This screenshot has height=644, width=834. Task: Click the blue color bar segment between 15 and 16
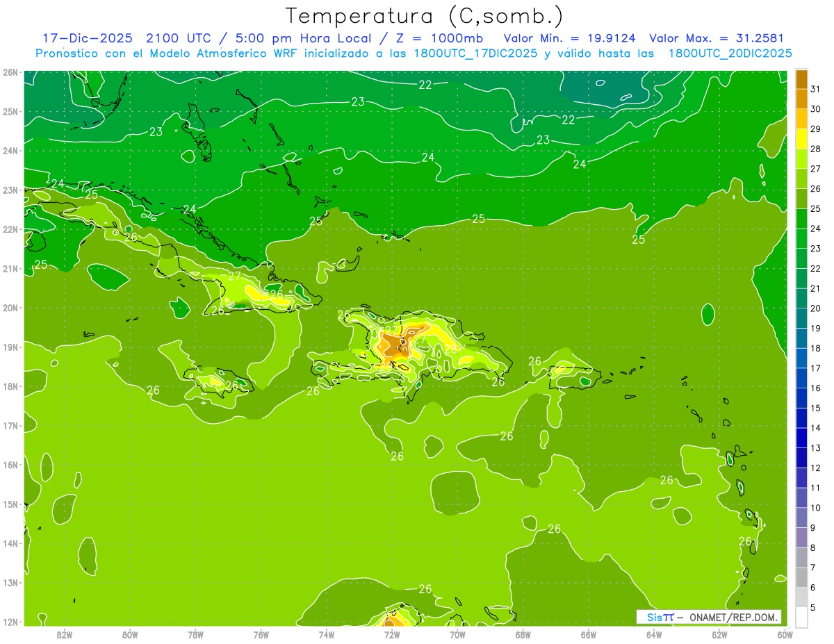point(801,398)
